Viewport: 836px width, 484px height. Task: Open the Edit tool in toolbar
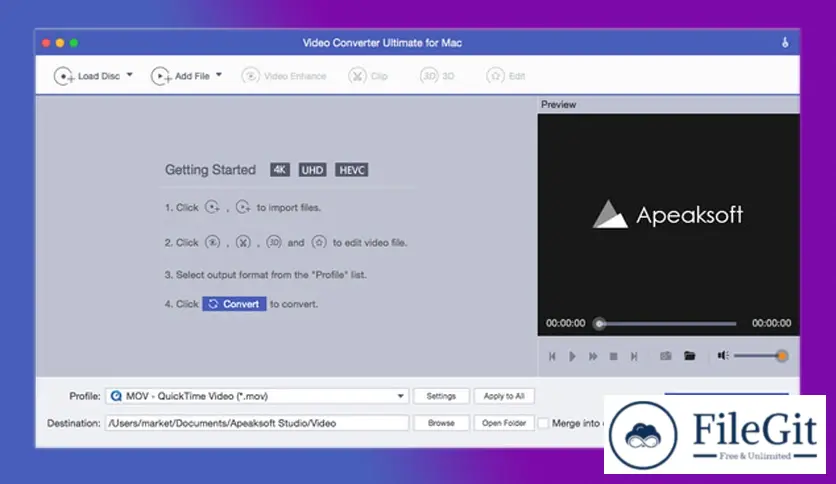505,76
